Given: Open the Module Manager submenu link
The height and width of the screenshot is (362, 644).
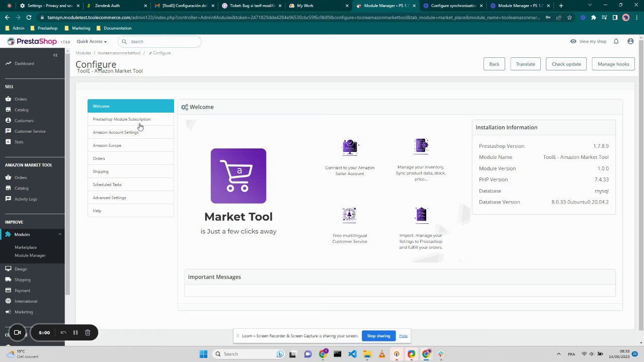Looking at the screenshot, I should 30,255.
